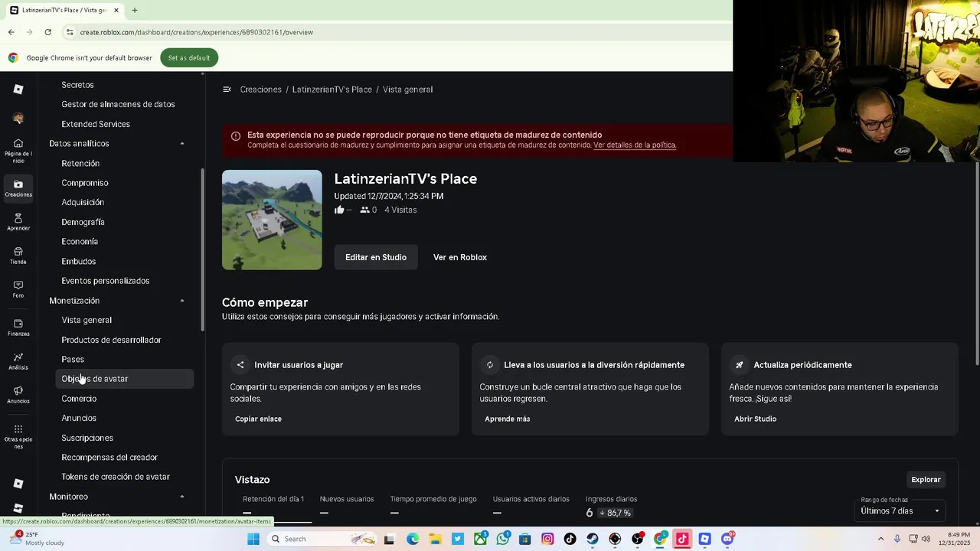980x551 pixels.
Task: Click the share icon on Invitar usuarios card
Action: (240, 365)
